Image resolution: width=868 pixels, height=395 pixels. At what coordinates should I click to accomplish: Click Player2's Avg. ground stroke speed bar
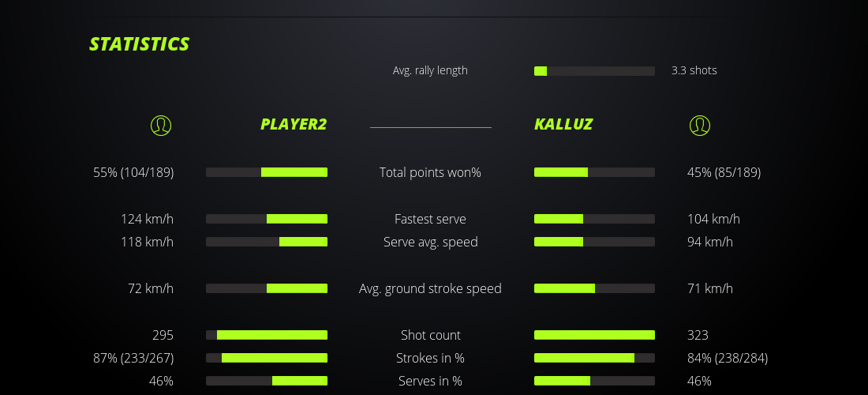point(267,288)
